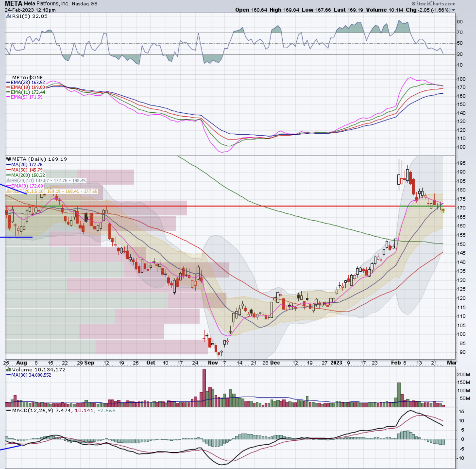
Task: Click the High 169.84 value
Action: pyautogui.click(x=285, y=10)
